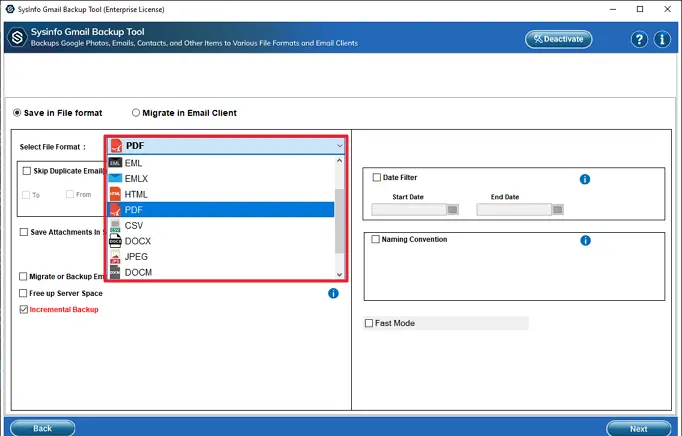The image size is (682, 436).
Task: Enable the Date Filter checkbox
Action: coord(377,178)
